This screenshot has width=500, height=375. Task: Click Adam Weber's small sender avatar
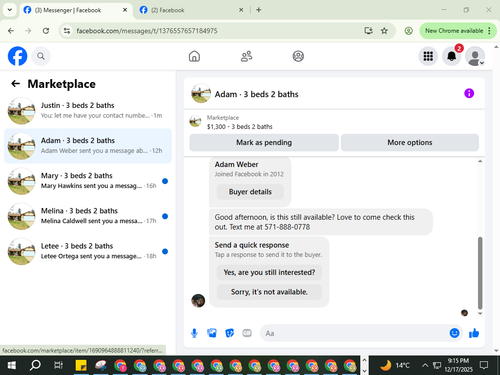point(198,301)
